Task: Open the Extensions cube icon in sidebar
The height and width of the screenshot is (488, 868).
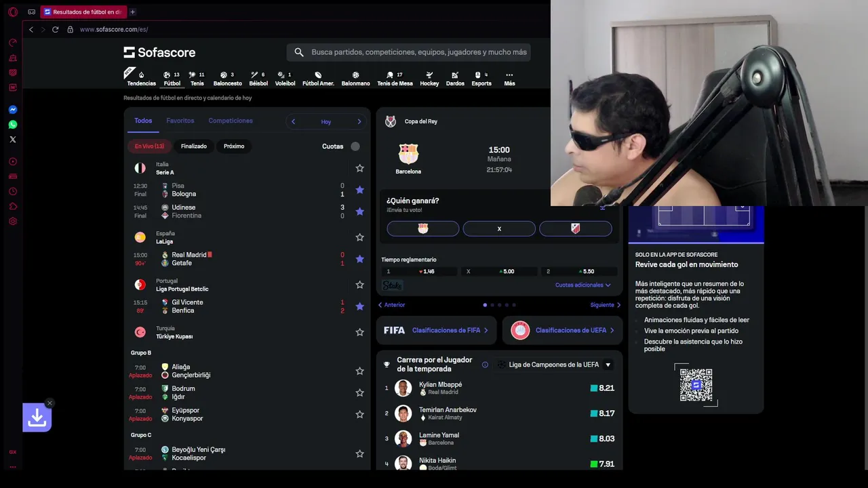Action: [13, 206]
